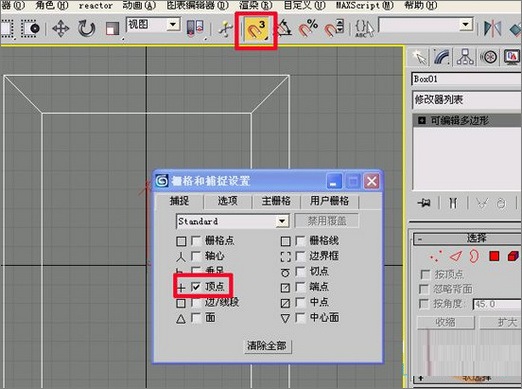The height and width of the screenshot is (389, 522).
Task: Open the 视图 reference coordinate dropdown
Action: coord(173,25)
